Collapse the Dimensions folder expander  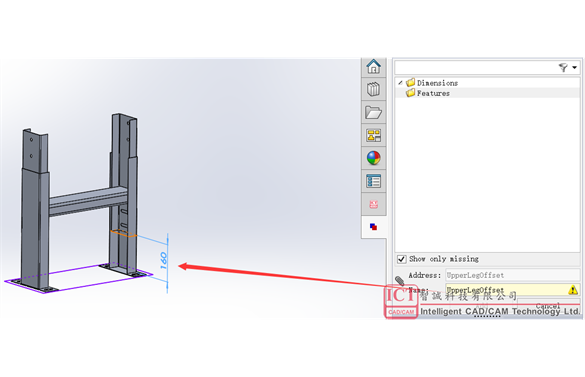point(400,82)
